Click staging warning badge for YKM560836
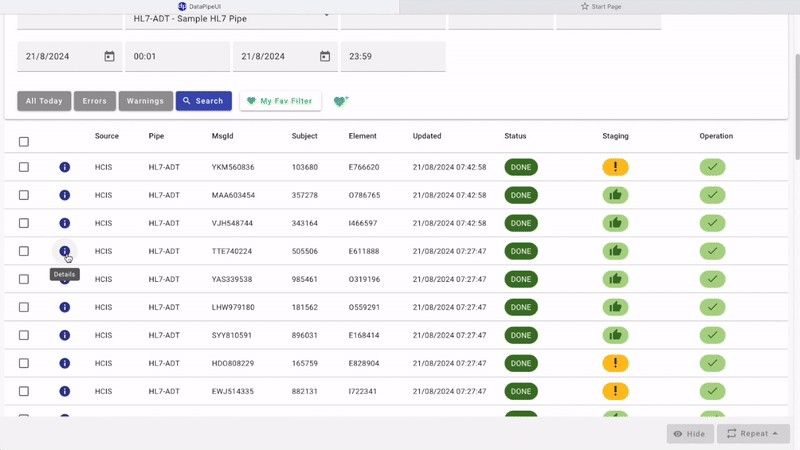Image resolution: width=800 pixels, height=450 pixels. pos(615,167)
